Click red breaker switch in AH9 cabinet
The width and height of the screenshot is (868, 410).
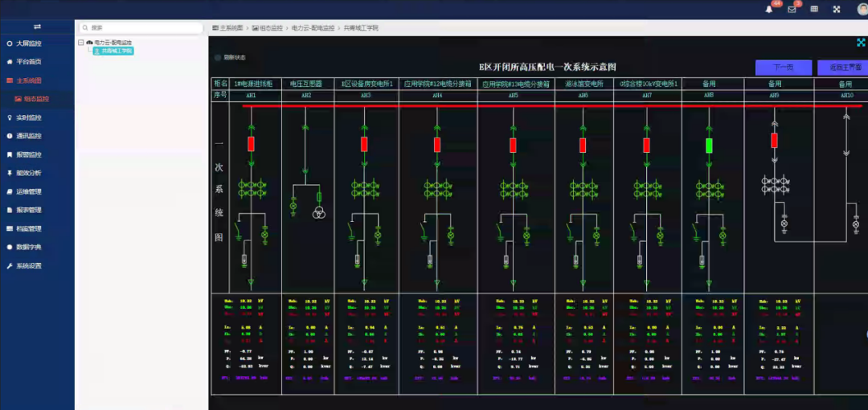click(775, 140)
